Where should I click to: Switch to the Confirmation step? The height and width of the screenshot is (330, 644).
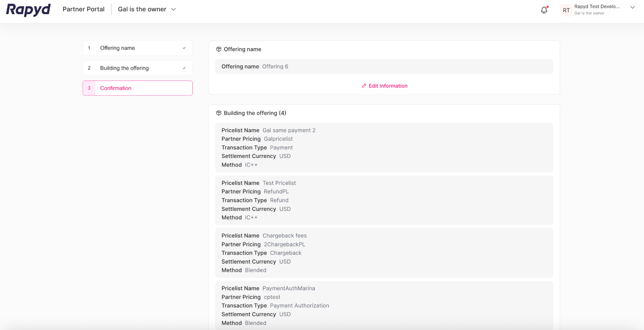[137, 88]
